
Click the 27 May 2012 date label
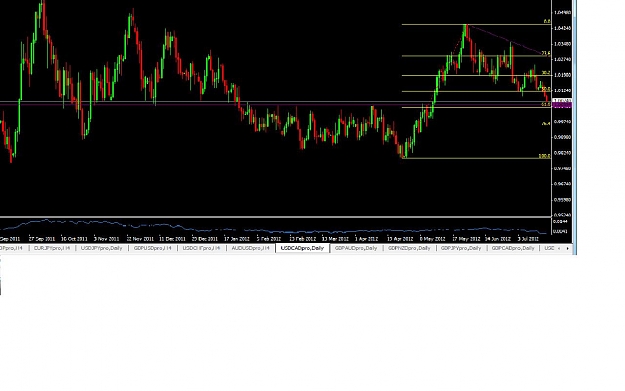(466, 239)
